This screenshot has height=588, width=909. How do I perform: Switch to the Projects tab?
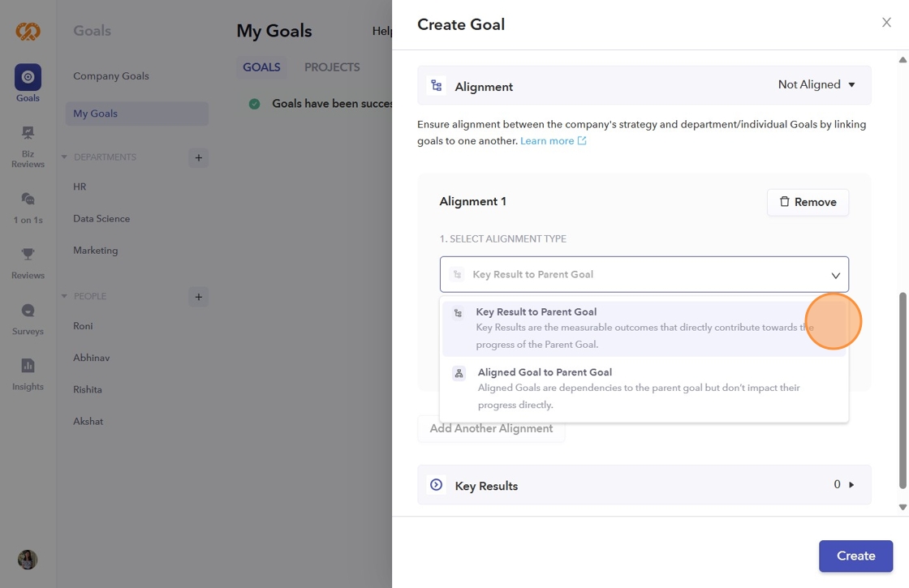(x=332, y=67)
